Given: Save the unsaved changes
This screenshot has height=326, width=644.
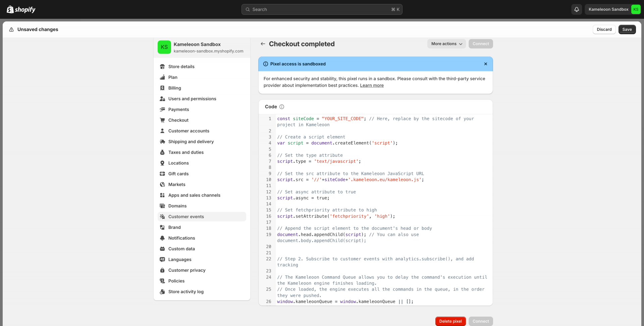Looking at the screenshot, I should (627, 29).
